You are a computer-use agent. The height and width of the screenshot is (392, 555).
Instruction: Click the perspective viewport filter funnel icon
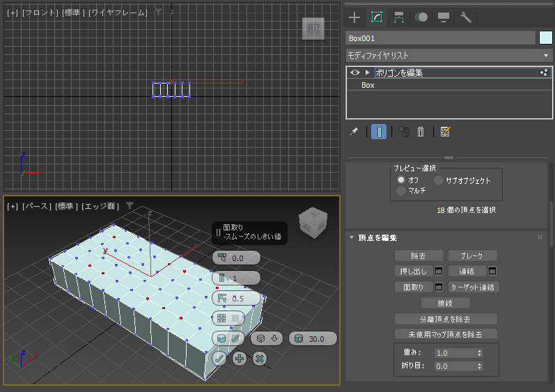pyautogui.click(x=130, y=205)
